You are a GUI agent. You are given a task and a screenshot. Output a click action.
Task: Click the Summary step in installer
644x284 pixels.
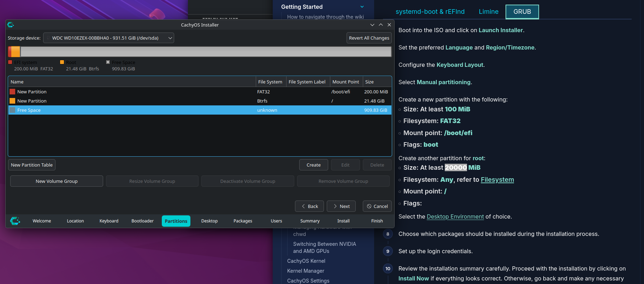pyautogui.click(x=310, y=221)
